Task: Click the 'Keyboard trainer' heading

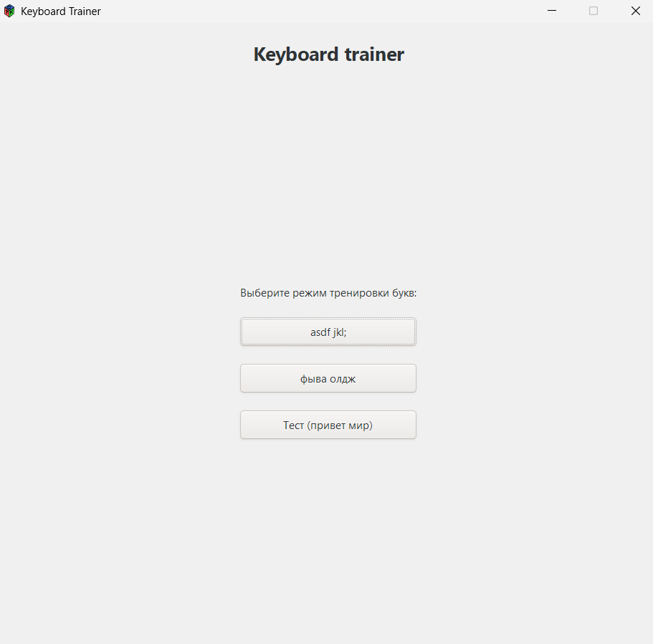Action: click(328, 54)
